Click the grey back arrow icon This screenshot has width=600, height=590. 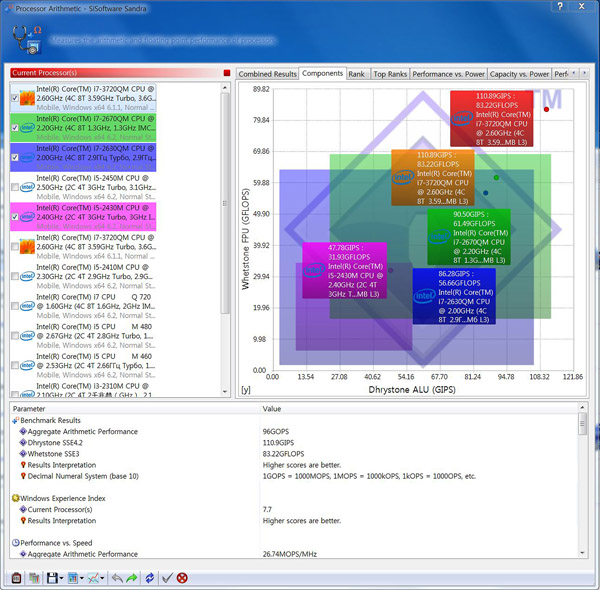click(117, 578)
